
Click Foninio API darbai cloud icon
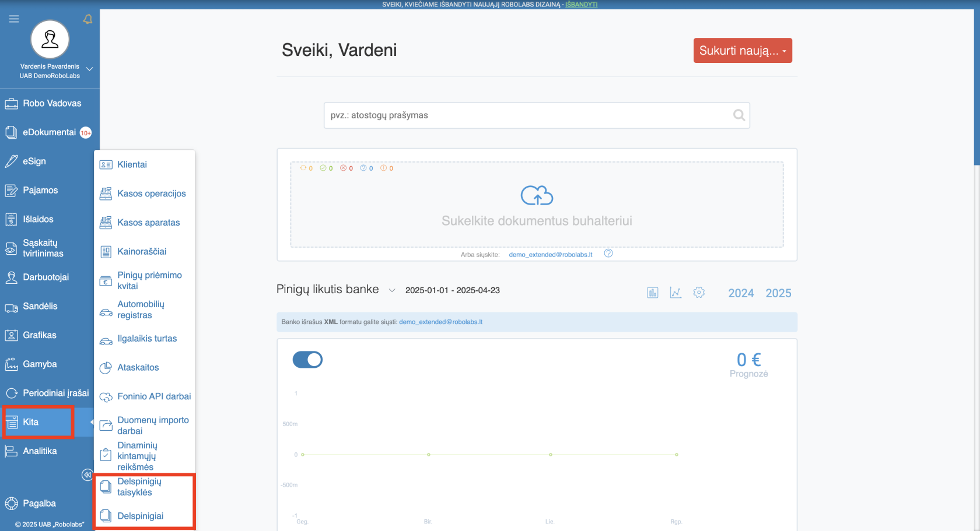(x=106, y=397)
